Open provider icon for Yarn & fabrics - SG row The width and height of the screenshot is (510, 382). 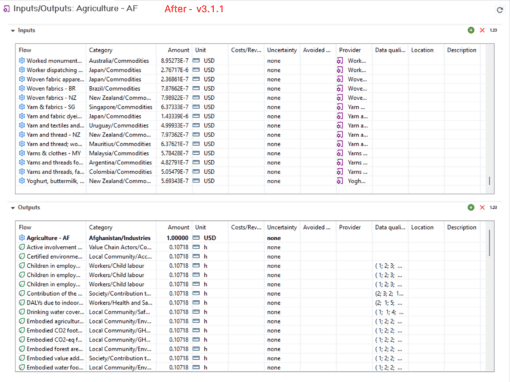(340, 107)
